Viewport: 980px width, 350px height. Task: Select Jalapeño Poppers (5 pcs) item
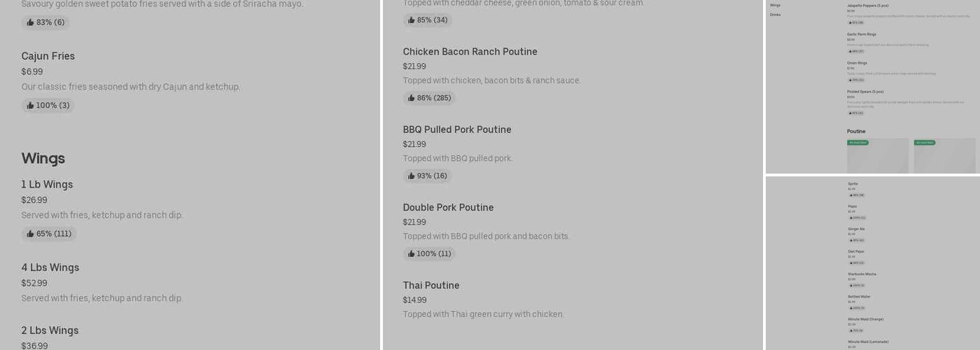point(867,6)
